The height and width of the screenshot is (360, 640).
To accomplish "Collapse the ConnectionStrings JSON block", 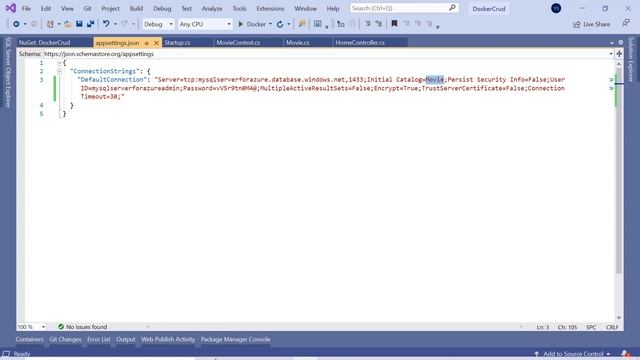I will point(60,71).
